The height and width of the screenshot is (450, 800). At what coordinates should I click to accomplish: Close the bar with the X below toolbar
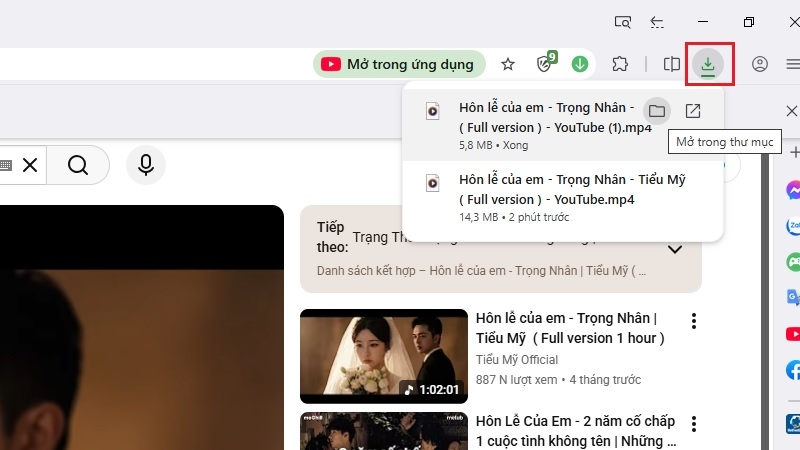tap(791, 111)
